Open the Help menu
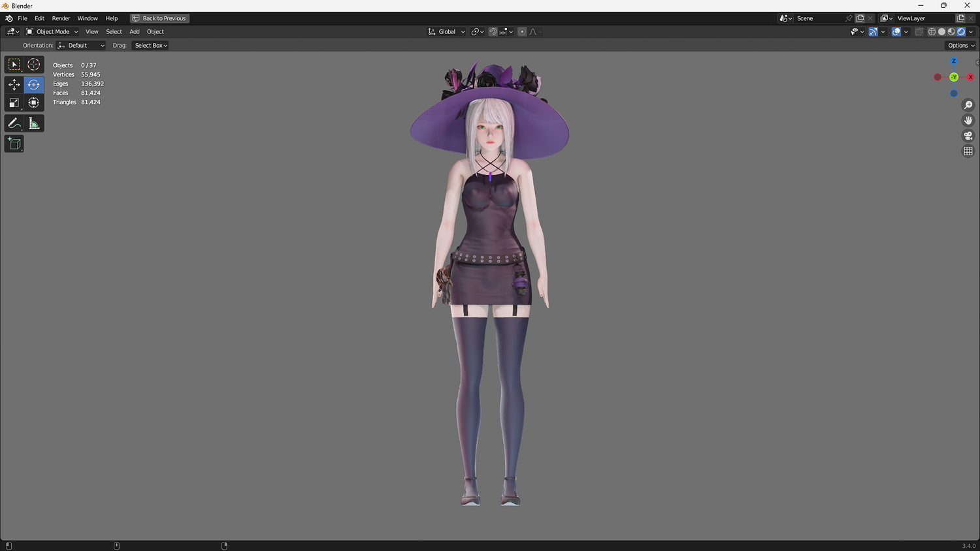The height and width of the screenshot is (551, 980). 112,18
